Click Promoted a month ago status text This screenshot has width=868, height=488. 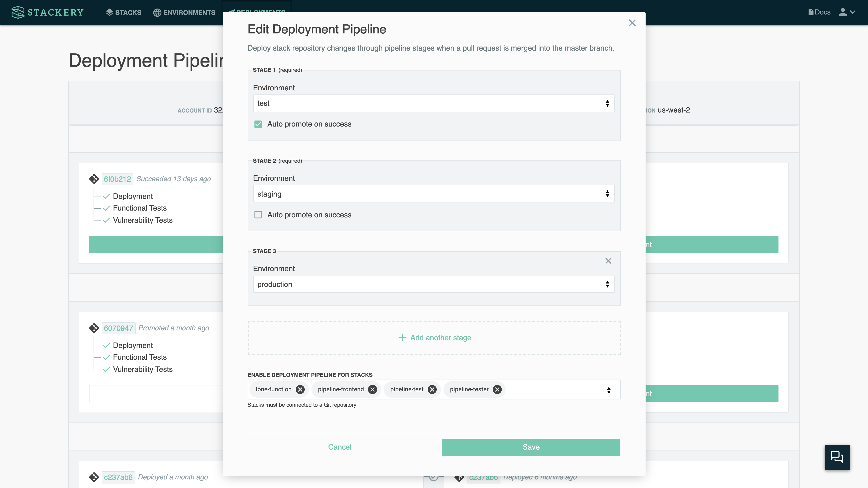coord(174,328)
